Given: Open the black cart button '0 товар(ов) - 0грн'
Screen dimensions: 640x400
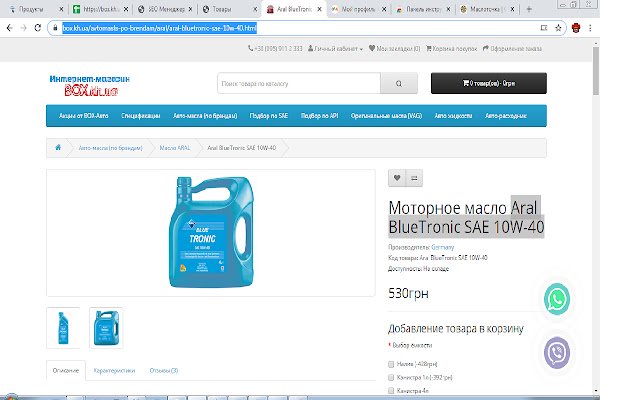Looking at the screenshot, I should coord(489,83).
